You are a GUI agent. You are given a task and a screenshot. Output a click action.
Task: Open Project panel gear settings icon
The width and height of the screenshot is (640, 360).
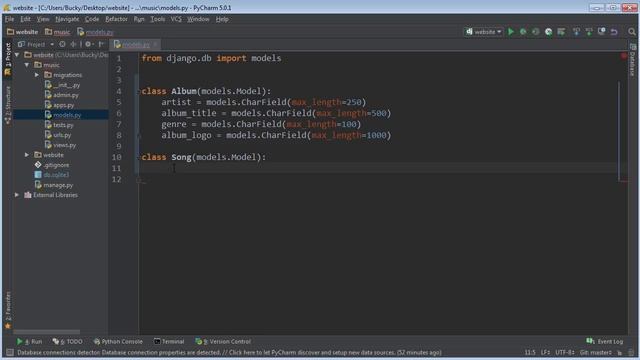[x=88, y=44]
